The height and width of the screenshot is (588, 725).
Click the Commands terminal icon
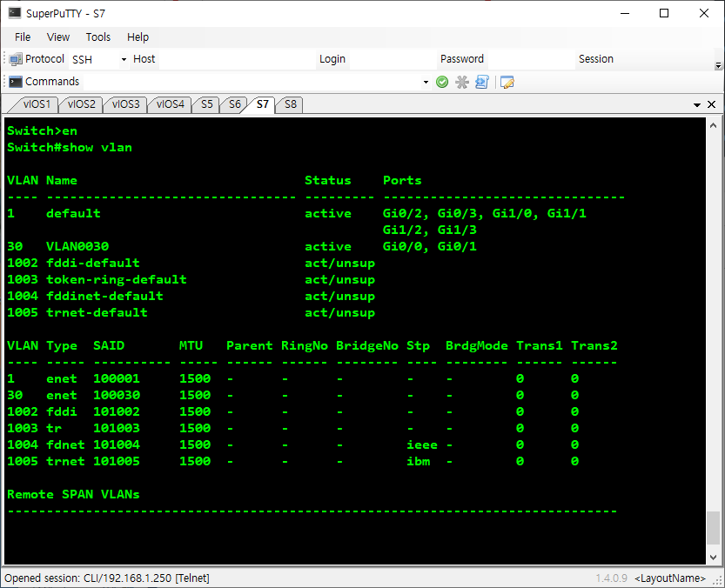pos(16,82)
